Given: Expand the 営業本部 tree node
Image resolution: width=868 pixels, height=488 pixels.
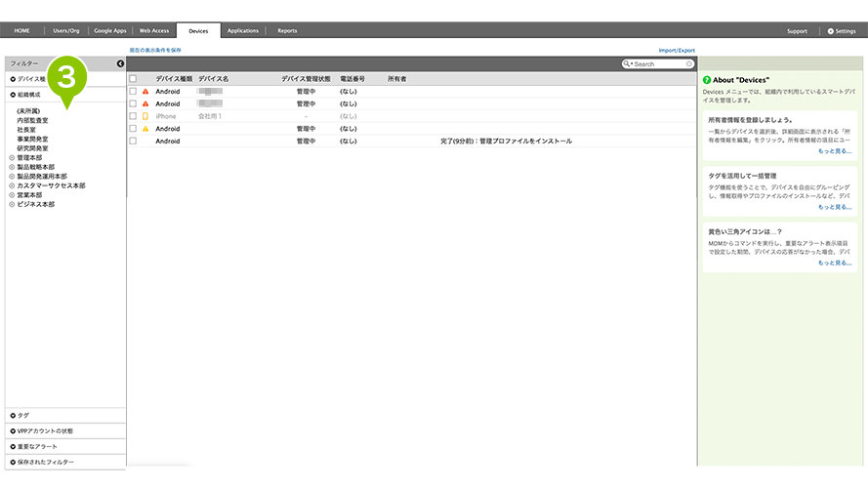Looking at the screenshot, I should point(12,195).
